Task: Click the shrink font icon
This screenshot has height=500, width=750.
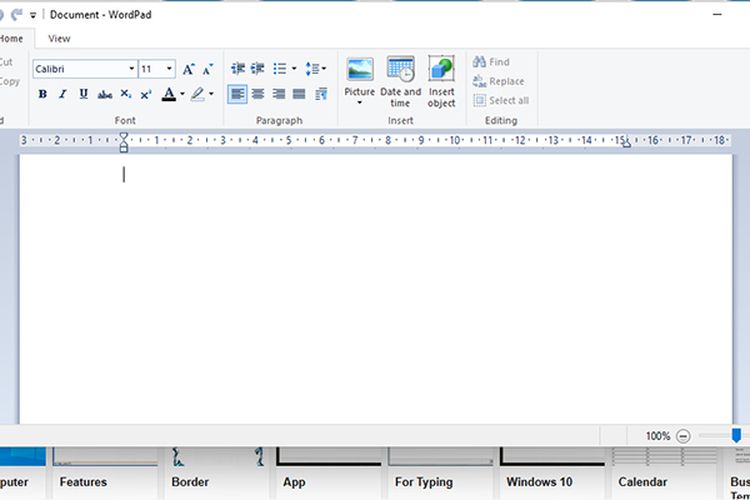Action: tap(208, 69)
